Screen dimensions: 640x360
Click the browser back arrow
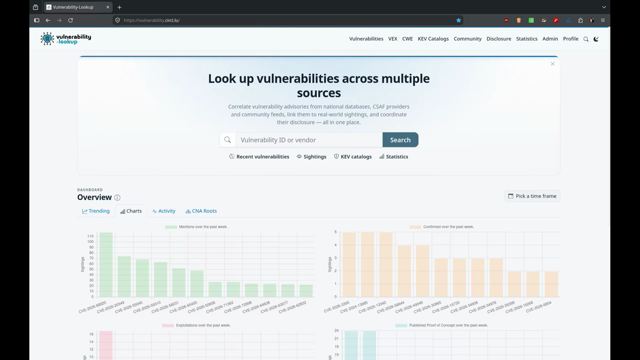pos(48,20)
